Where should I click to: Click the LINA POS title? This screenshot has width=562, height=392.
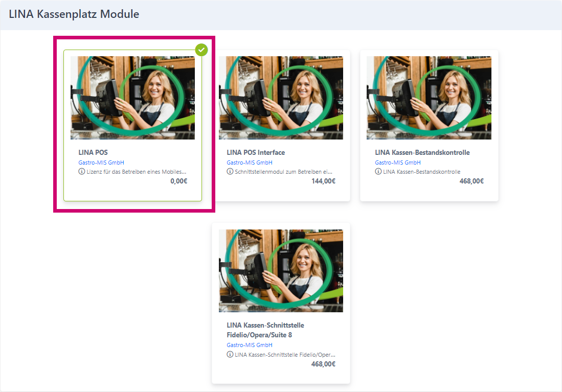tap(93, 152)
